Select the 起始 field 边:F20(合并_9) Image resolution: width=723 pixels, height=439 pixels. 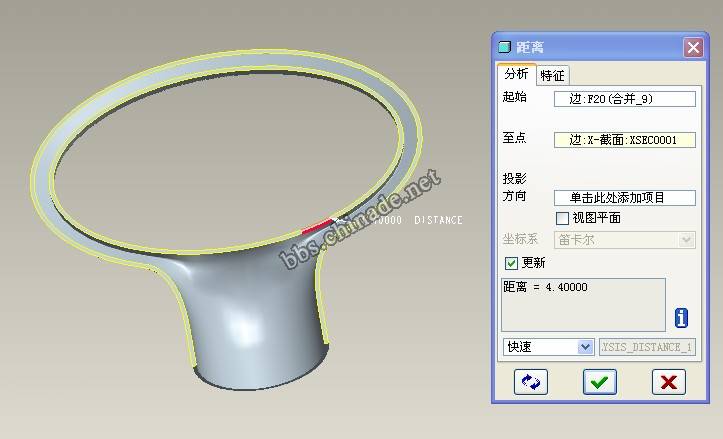pos(624,99)
